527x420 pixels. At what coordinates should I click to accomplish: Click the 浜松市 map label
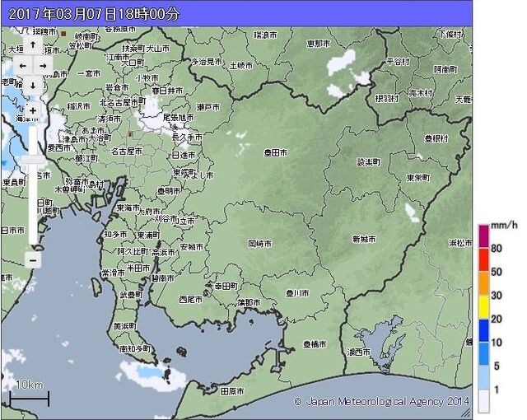(x=460, y=242)
